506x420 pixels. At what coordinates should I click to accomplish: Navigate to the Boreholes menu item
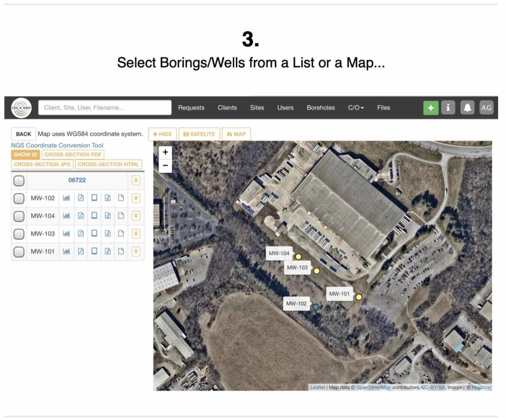click(321, 108)
